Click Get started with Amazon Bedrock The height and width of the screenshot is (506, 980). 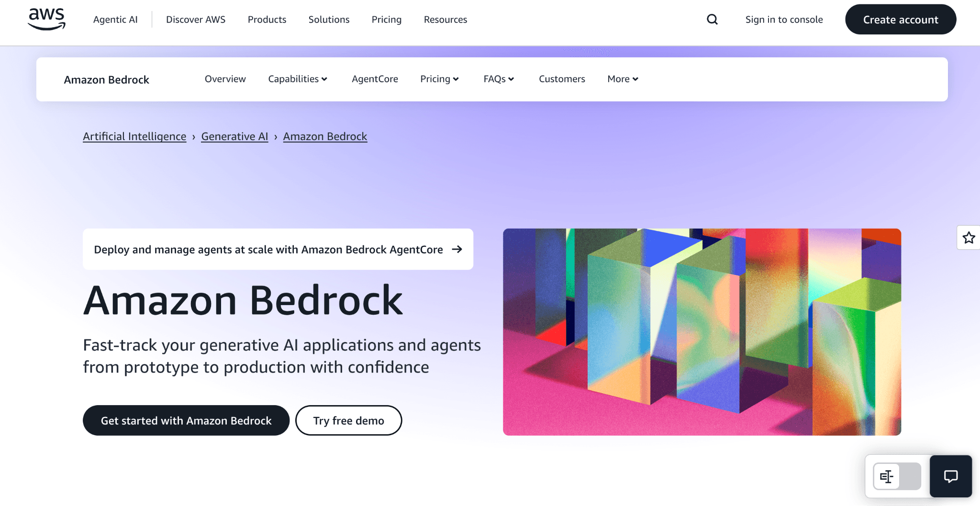186,420
